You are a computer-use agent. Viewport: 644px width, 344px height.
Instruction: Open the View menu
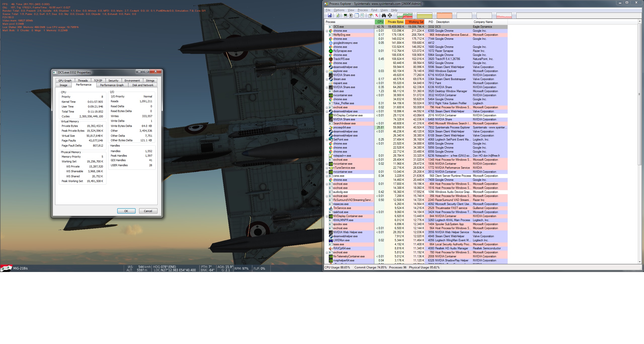[x=351, y=10]
